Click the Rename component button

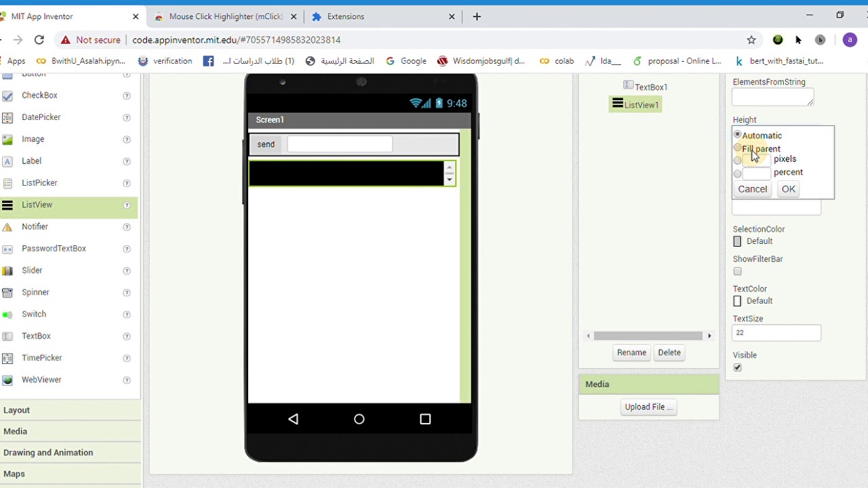click(631, 352)
